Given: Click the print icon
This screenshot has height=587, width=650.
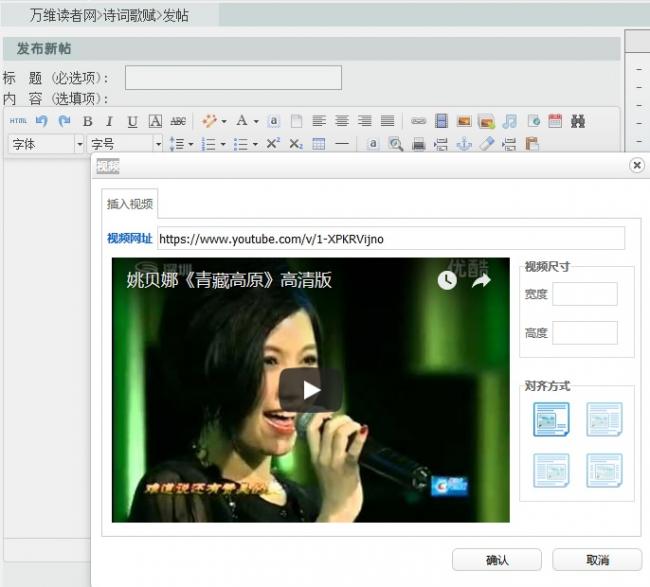Looking at the screenshot, I should (419, 145).
